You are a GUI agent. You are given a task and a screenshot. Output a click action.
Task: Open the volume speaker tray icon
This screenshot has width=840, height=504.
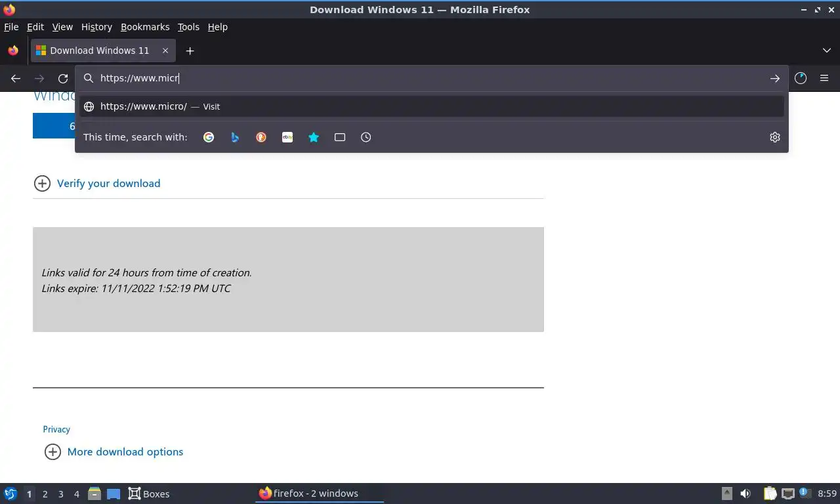[745, 493]
